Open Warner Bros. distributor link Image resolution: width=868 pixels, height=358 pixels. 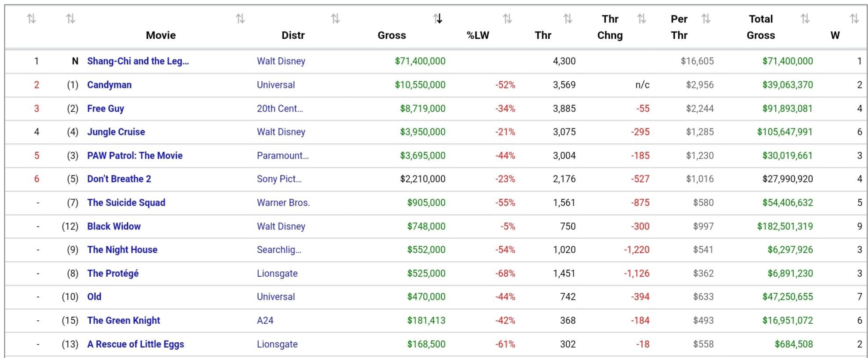(x=283, y=203)
